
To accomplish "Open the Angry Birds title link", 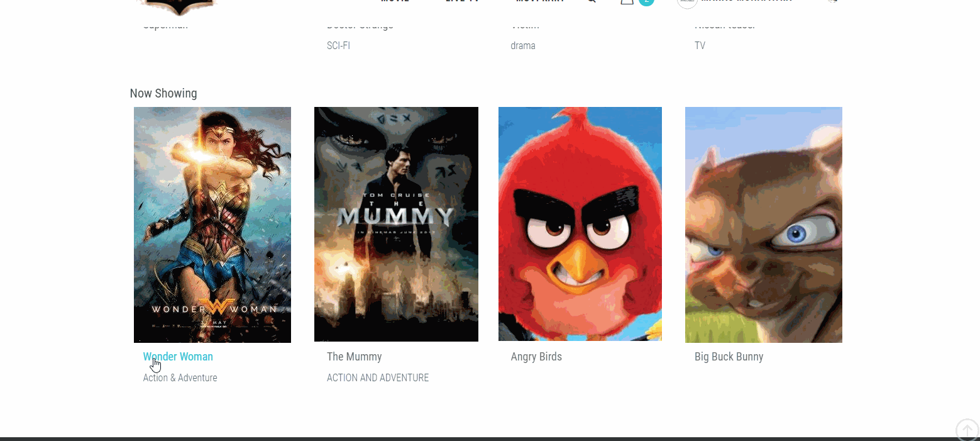I will click(x=536, y=357).
